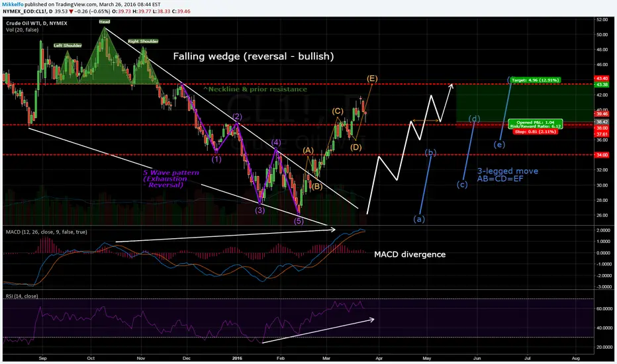Click the purple wave label (1)

(x=216, y=159)
